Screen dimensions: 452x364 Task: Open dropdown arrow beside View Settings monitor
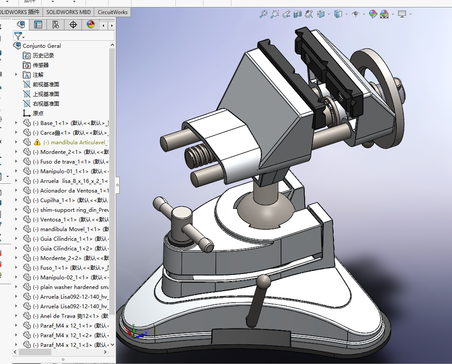[x=410, y=14]
